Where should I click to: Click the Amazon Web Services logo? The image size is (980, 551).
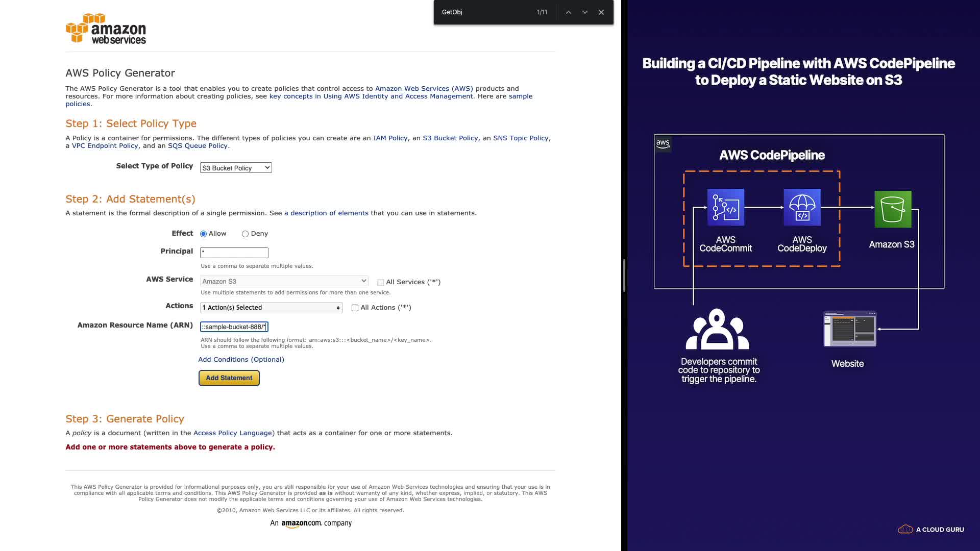point(106,29)
